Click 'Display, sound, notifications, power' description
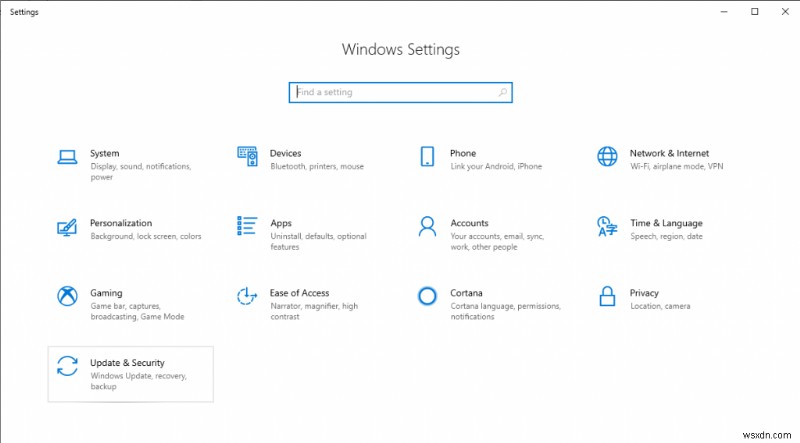Image resolution: width=800 pixels, height=443 pixels. click(140, 172)
